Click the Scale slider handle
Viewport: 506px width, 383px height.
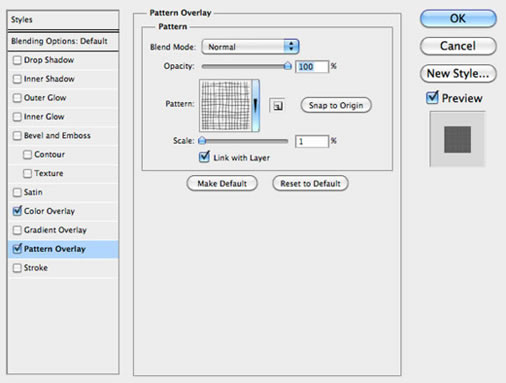point(202,140)
